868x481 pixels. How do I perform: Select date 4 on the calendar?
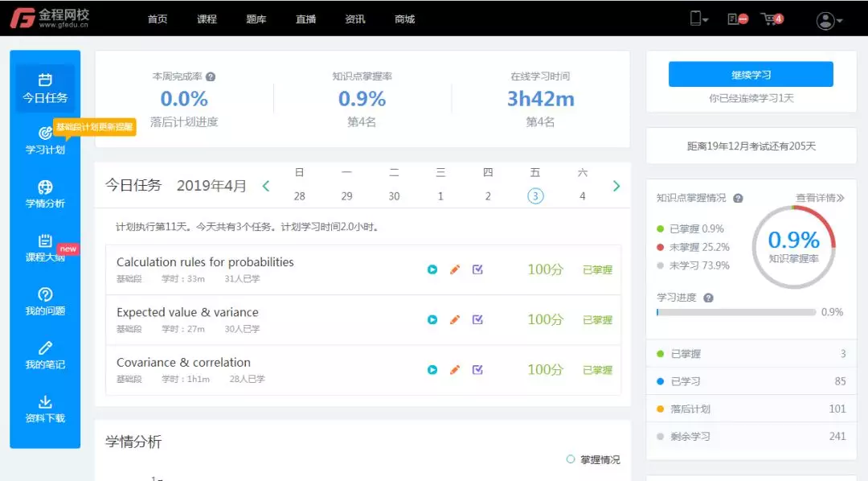tap(583, 195)
